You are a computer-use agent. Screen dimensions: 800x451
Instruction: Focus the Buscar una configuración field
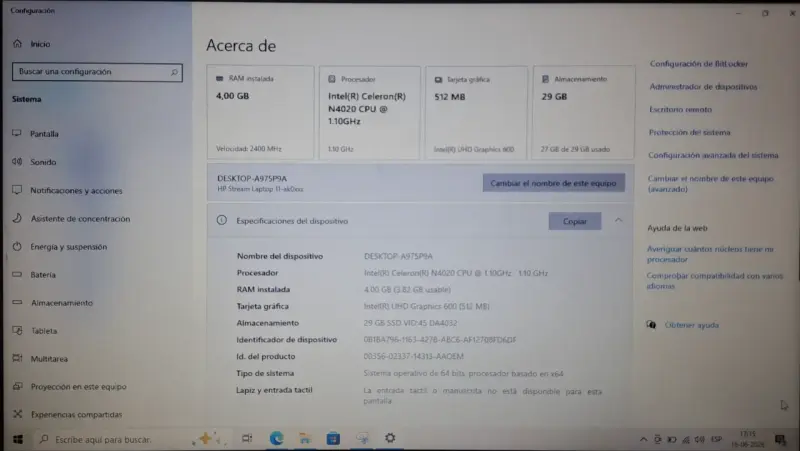(97, 72)
